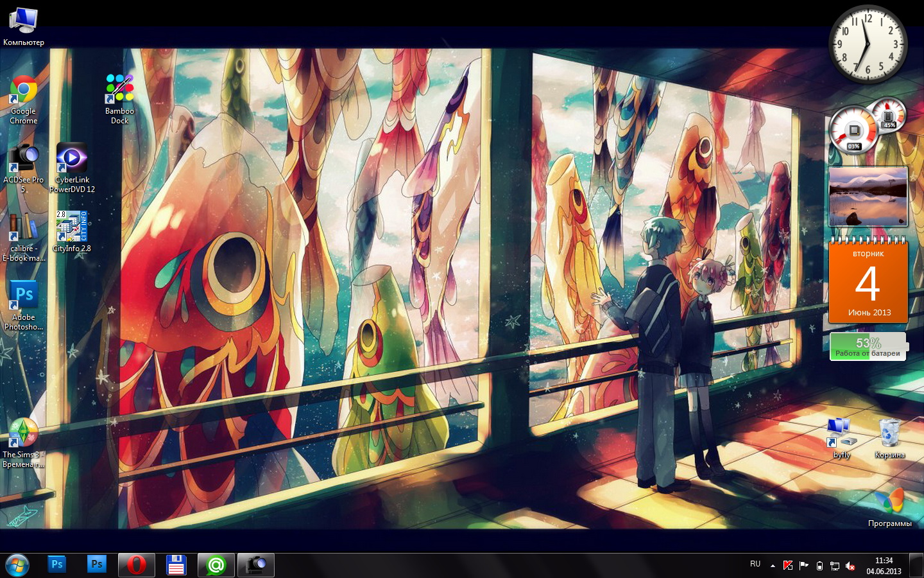
Task: Select CyberLink PowerDVD 12 desktop icon
Action: coord(72,168)
